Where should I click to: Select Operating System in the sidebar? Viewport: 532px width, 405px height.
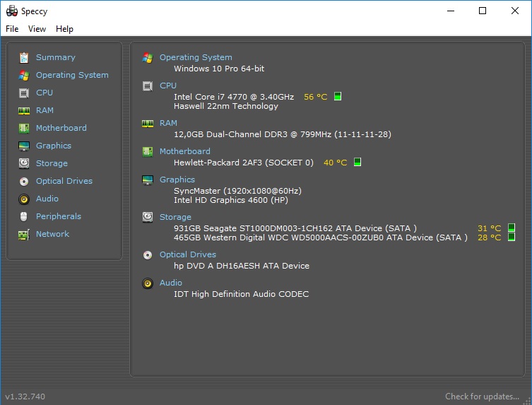coord(72,75)
